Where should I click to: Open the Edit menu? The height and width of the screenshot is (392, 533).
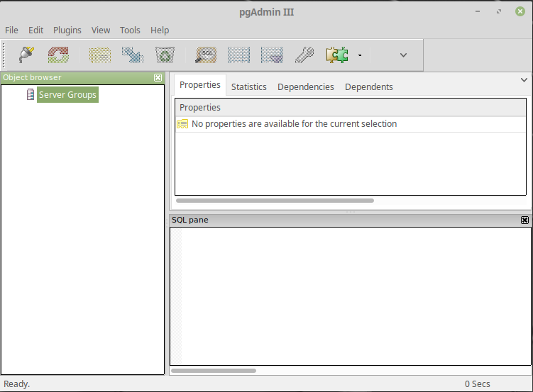[35, 30]
